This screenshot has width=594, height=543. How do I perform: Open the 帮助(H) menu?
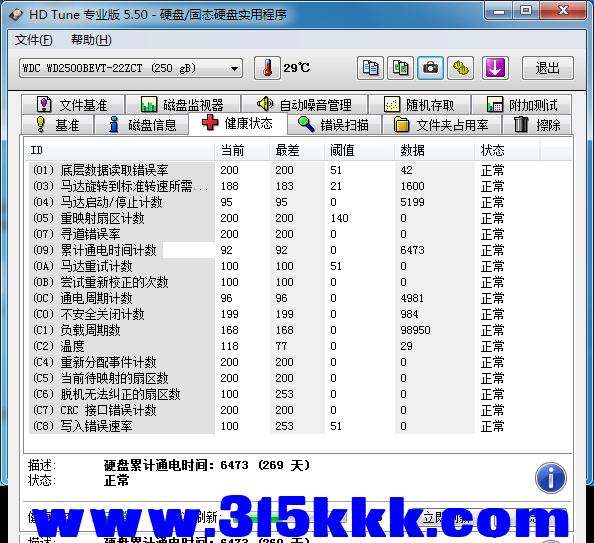[91, 40]
